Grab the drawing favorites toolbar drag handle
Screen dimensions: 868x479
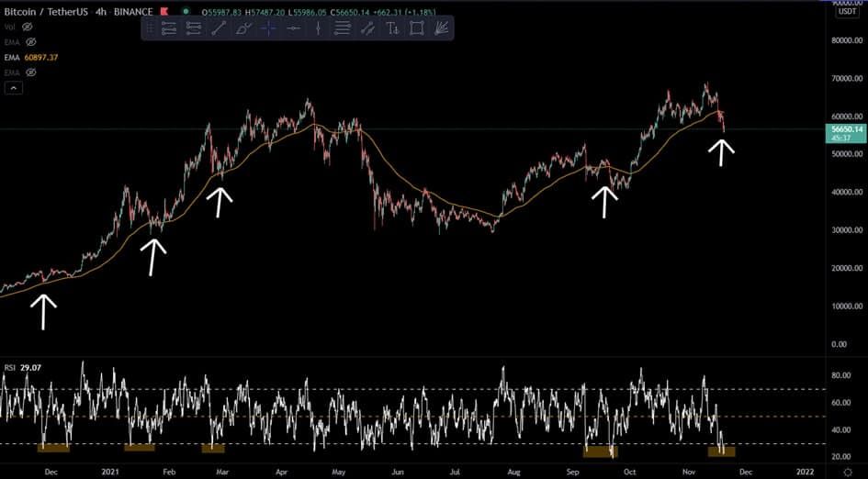(150, 28)
